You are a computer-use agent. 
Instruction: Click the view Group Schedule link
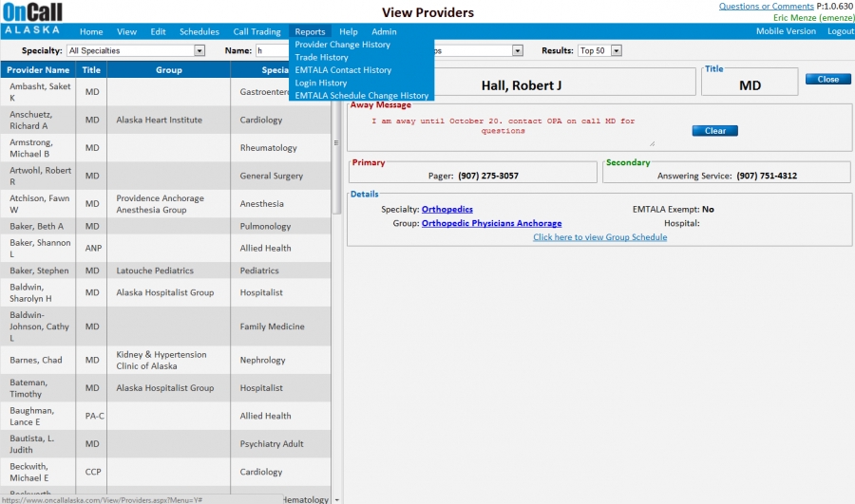pyautogui.click(x=599, y=237)
